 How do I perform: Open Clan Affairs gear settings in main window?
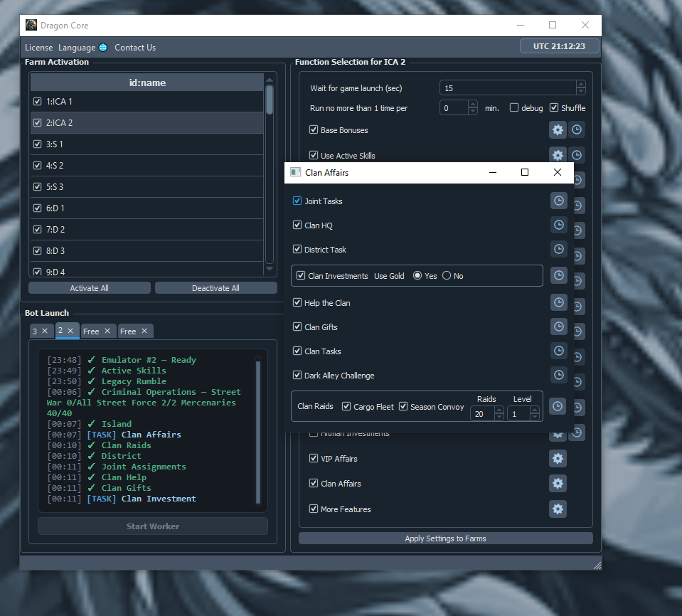[x=558, y=483]
